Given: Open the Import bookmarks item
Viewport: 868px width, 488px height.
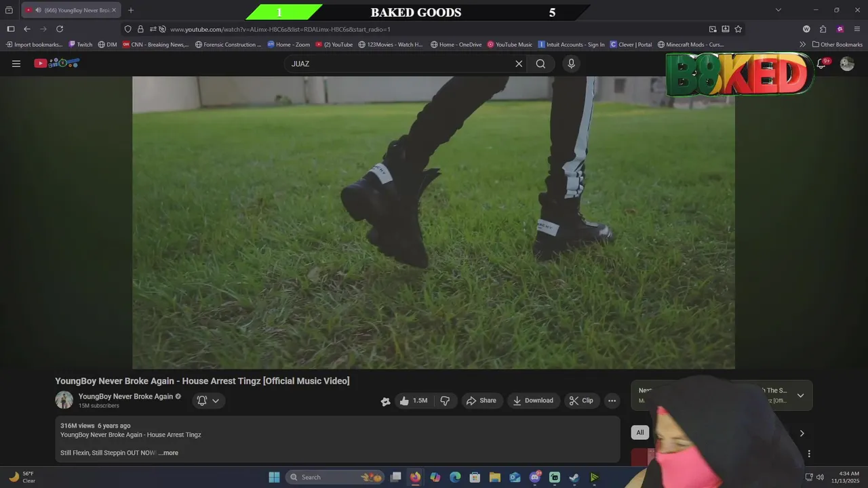Looking at the screenshot, I should (x=34, y=45).
